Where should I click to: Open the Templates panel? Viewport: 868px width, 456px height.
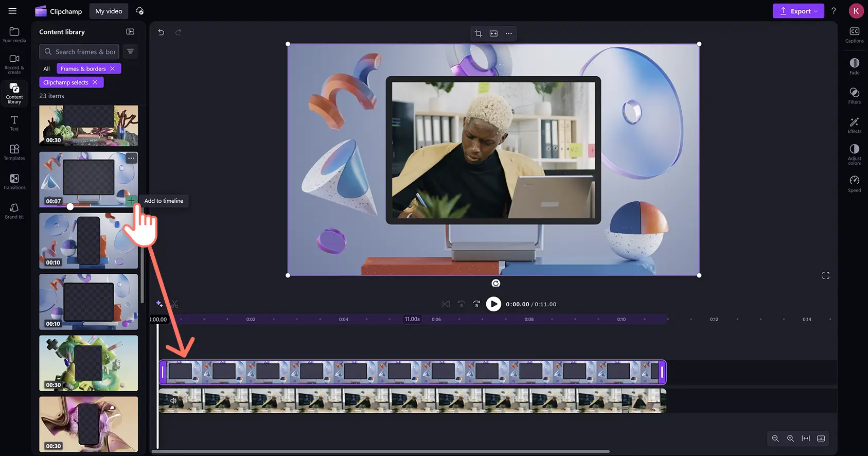14,152
